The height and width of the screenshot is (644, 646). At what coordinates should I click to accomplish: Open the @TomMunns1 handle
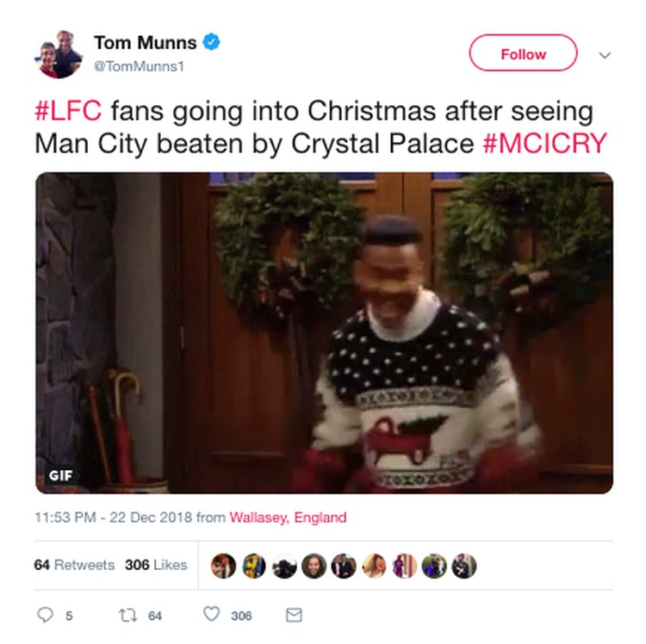coord(139,66)
